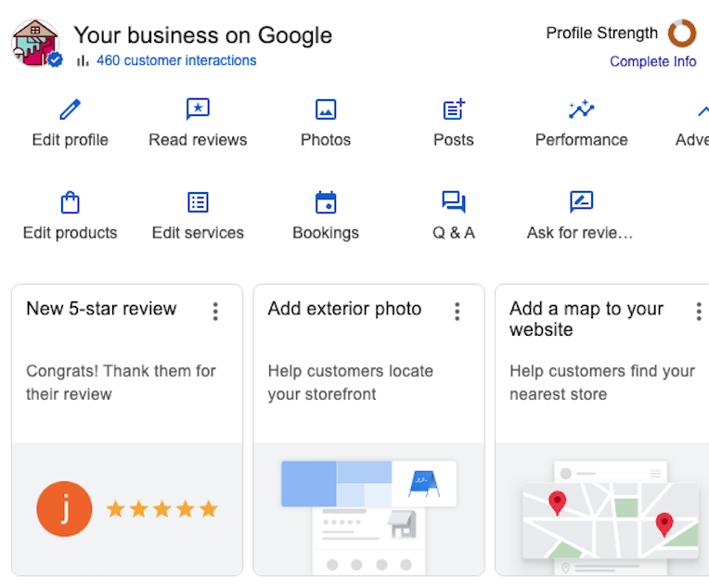Click the Ask for reviews icon
This screenshot has height=588, width=709.
pyautogui.click(x=581, y=202)
